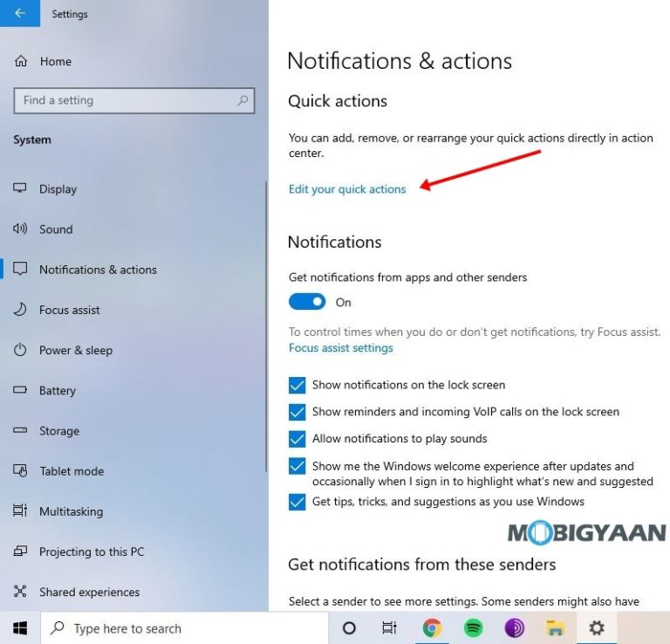The height and width of the screenshot is (644, 670).
Task: Click the Type here to search box
Action: point(184,628)
